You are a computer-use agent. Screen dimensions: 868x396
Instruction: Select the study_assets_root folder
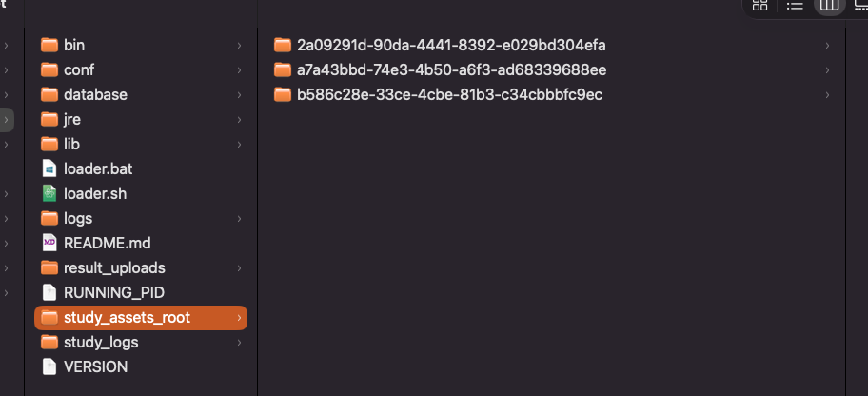point(127,317)
